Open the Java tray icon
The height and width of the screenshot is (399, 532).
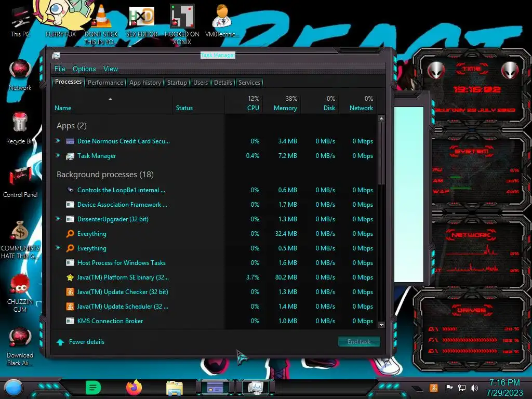point(433,388)
